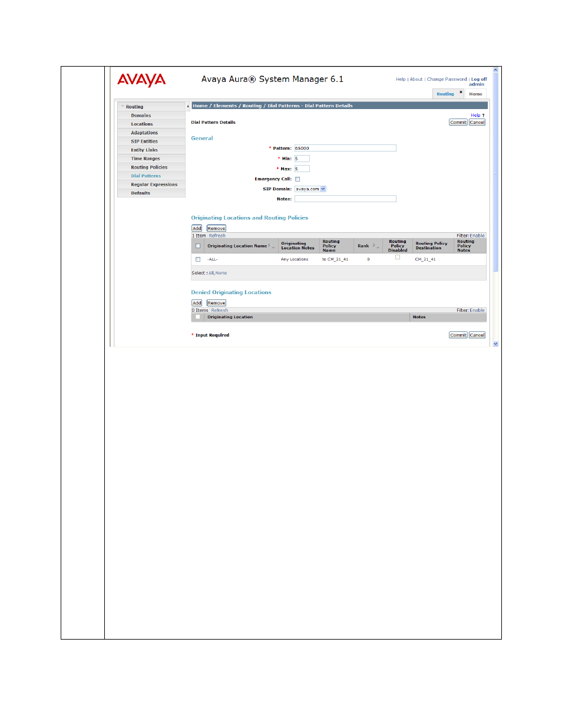Click the Select None link

(221, 274)
